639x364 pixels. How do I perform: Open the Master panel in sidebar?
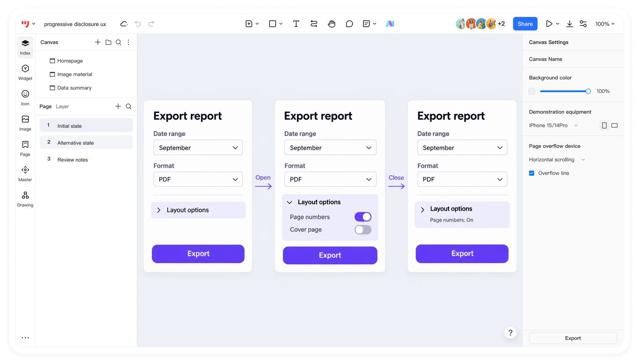[x=25, y=174]
